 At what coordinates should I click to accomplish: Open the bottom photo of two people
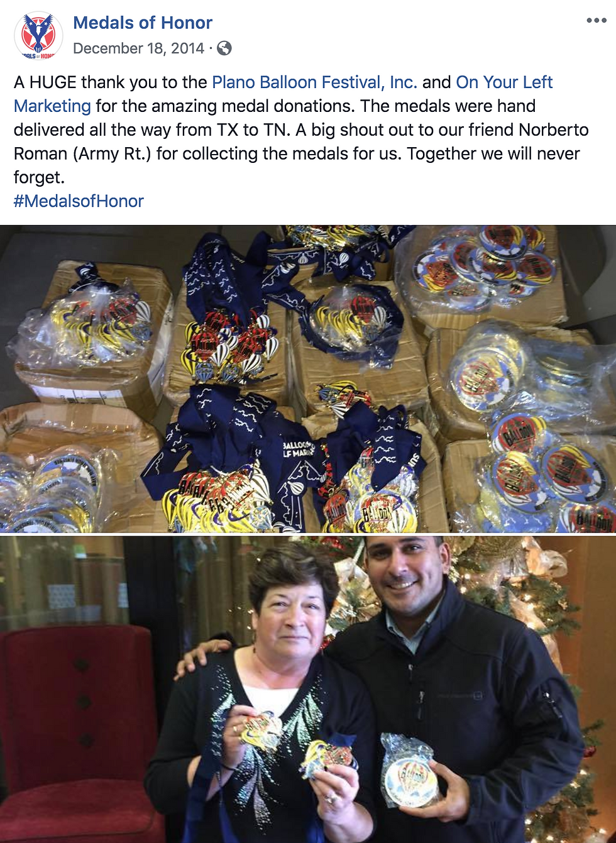[x=308, y=690]
